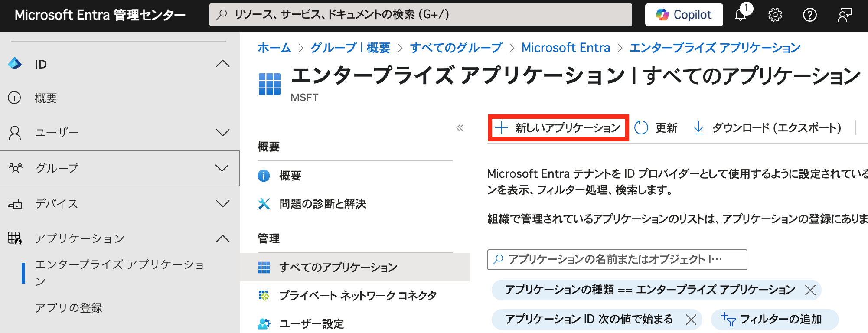Click the add-filter funnel icon
Viewport: 868px width, 333px height.
click(728, 319)
